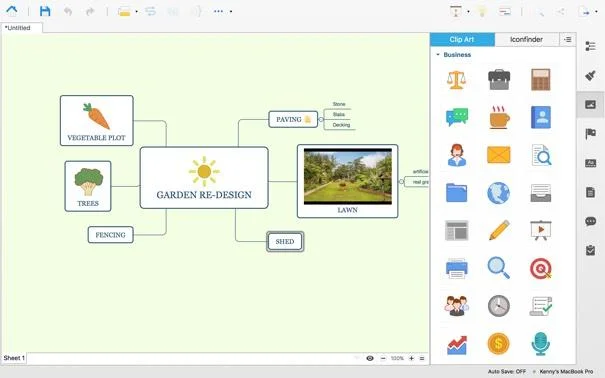Open the Markers flag sidebar icon
The width and height of the screenshot is (605, 378).
click(x=590, y=133)
